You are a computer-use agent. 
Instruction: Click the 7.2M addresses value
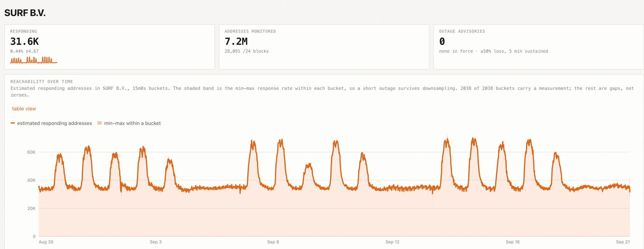236,42
